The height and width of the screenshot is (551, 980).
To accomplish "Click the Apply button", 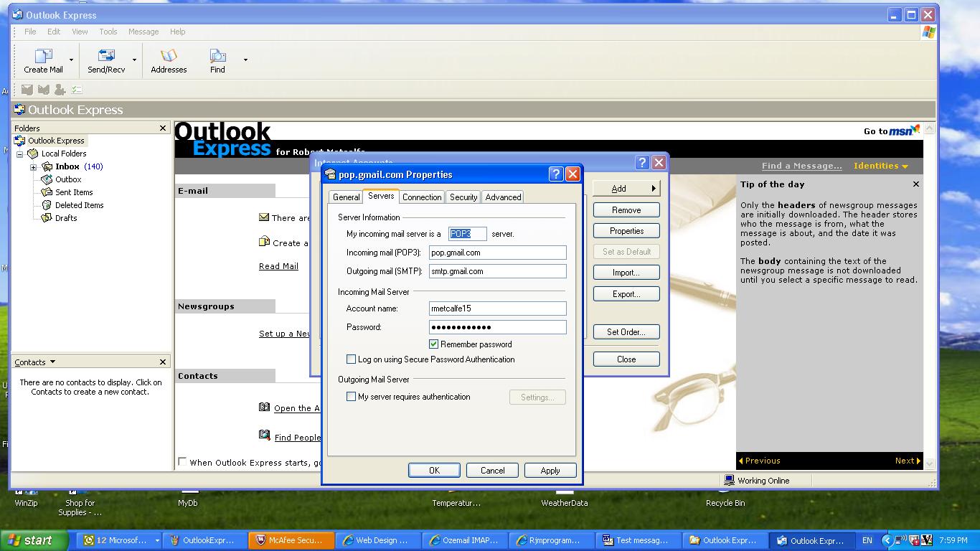I will tap(550, 471).
